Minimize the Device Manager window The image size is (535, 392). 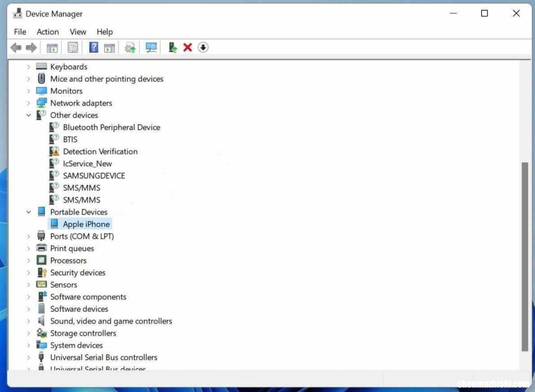click(x=453, y=13)
